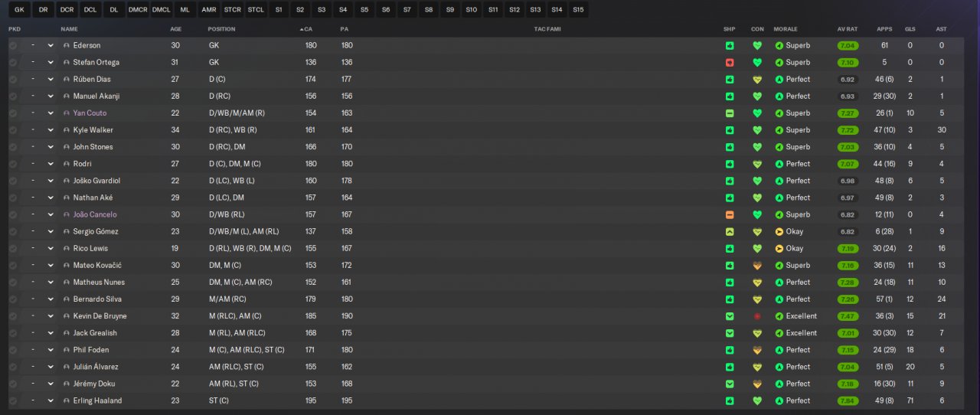
Task: Toggle picked status for Stefan Ortega
Action: click(12, 63)
